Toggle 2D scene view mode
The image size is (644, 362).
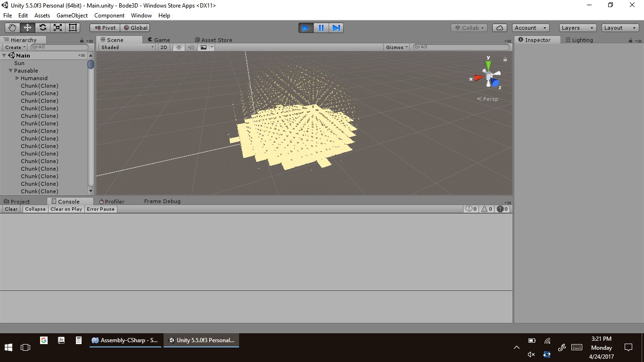[x=164, y=47]
